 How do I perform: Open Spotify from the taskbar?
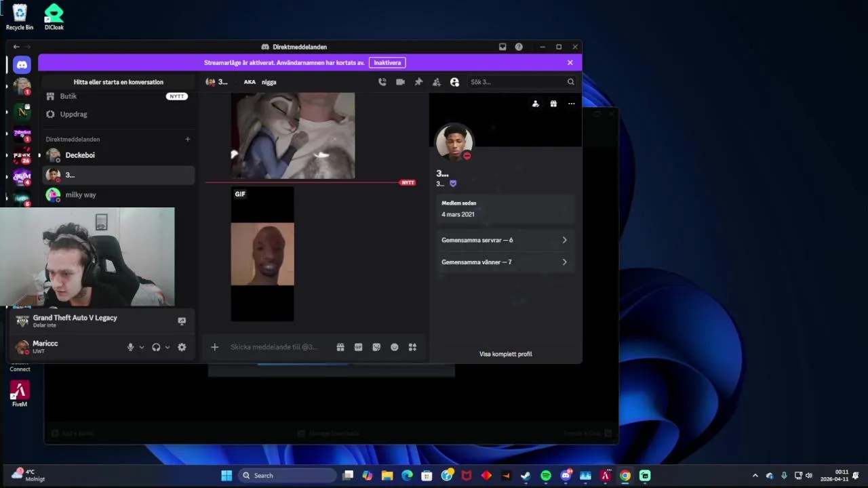tap(546, 475)
